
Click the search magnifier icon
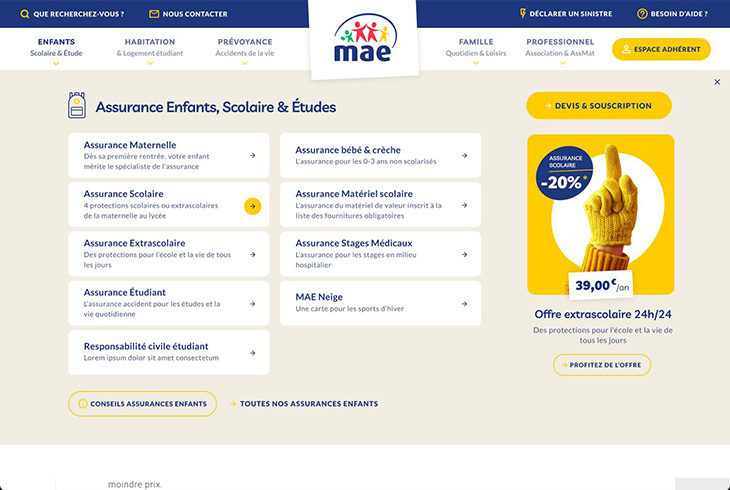coord(25,14)
